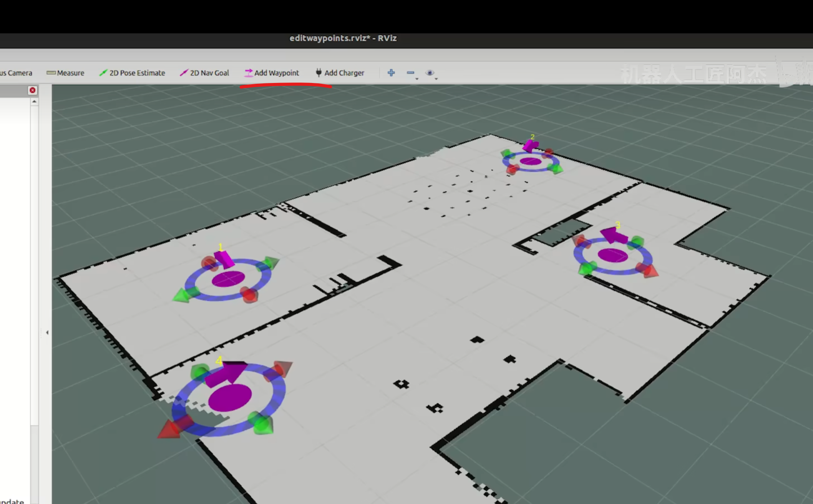The height and width of the screenshot is (504, 813).
Task: Select the Add Charger tool
Action: click(340, 73)
